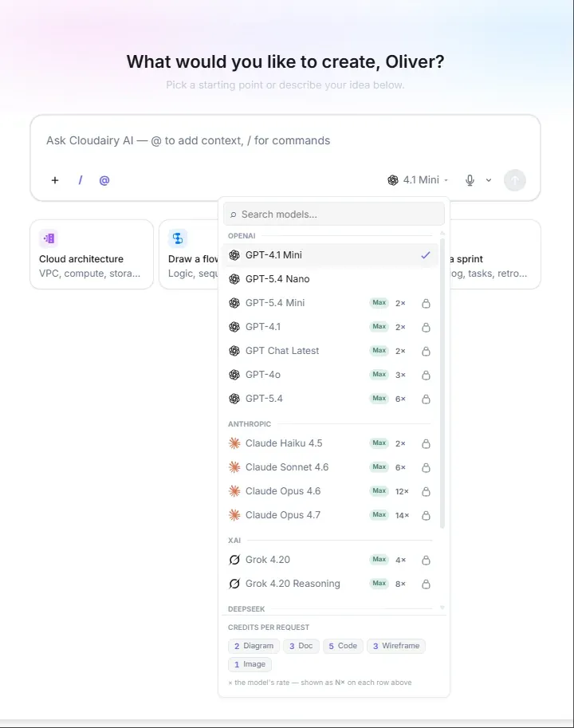The width and height of the screenshot is (574, 728).
Task: Click lock icon on Claude Haiku 4.5 row
Action: click(x=426, y=444)
